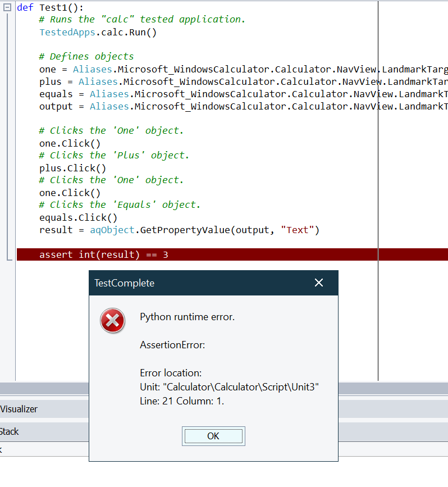Collapse the Test1 function fold marker

coord(7,7)
